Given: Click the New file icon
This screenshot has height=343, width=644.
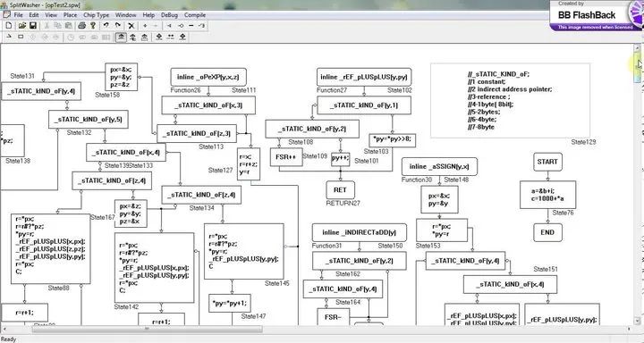Looking at the screenshot, I should tap(9, 25).
